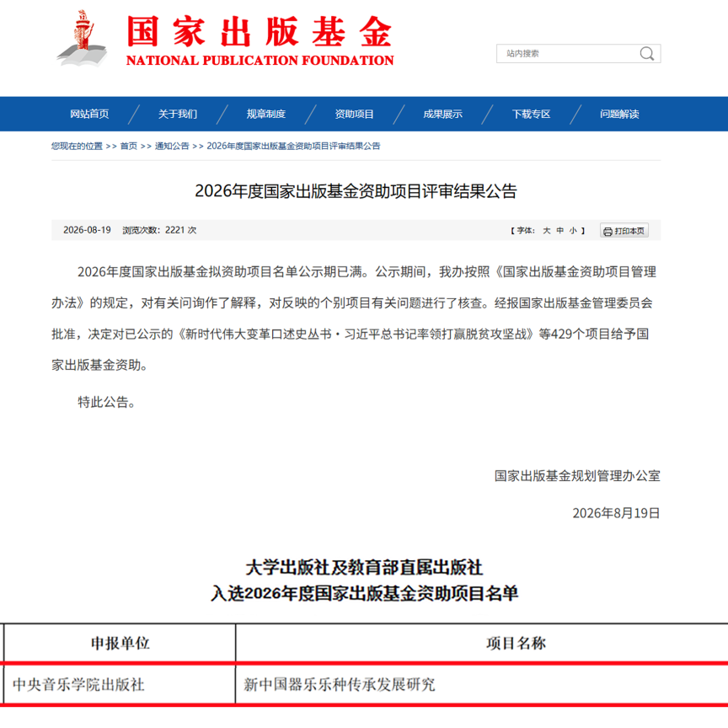The width and height of the screenshot is (728, 728).
Task: Click the breadcrumb link for the 2026 announcement title
Action: 293,147
